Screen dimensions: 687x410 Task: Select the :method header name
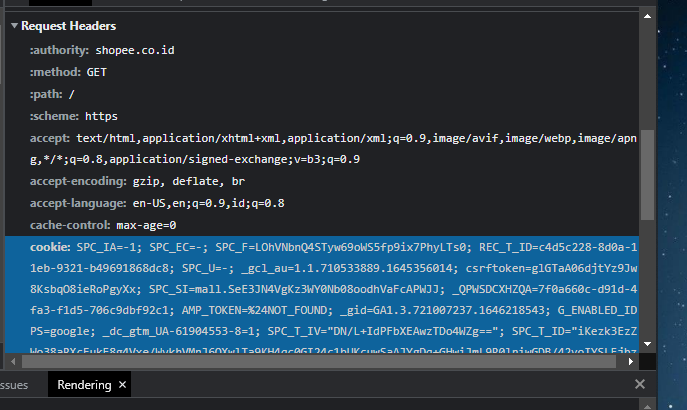(x=55, y=72)
